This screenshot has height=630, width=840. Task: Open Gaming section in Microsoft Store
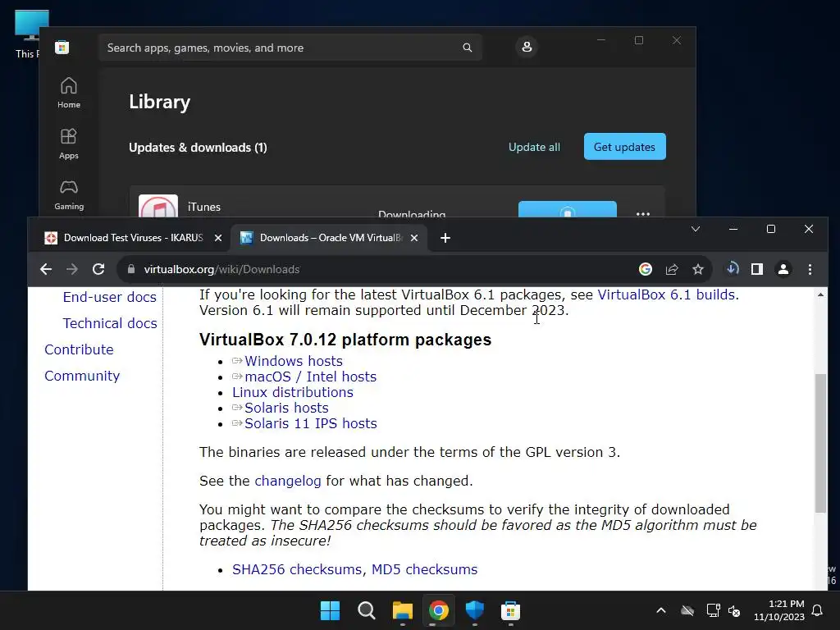point(69,195)
